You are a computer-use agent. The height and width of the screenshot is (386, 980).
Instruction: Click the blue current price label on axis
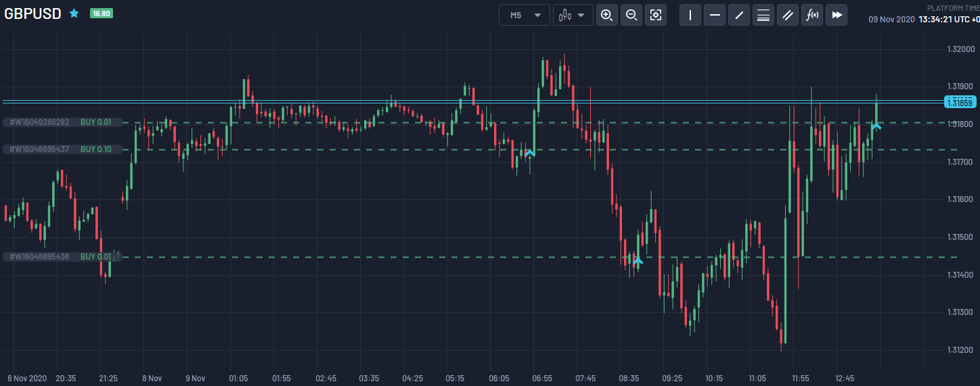click(960, 102)
